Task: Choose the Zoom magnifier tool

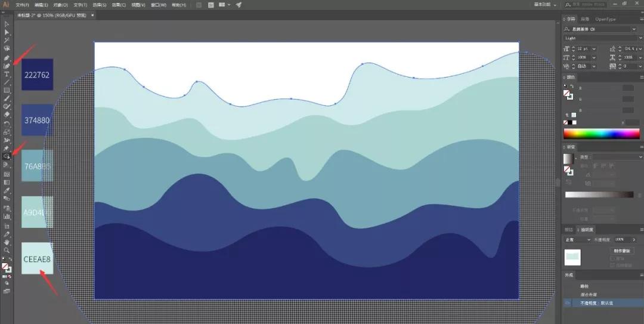Action: 7,251
